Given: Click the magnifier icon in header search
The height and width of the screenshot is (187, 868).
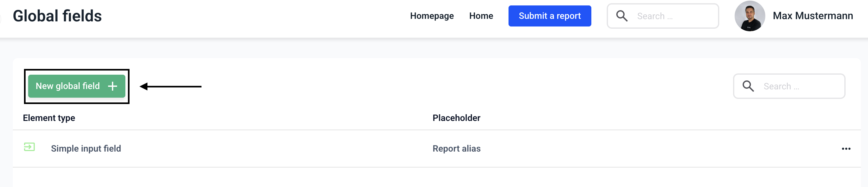Looking at the screenshot, I should [622, 16].
